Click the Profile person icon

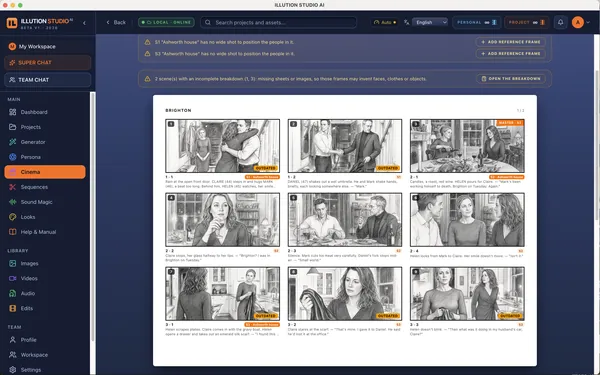(x=13, y=340)
